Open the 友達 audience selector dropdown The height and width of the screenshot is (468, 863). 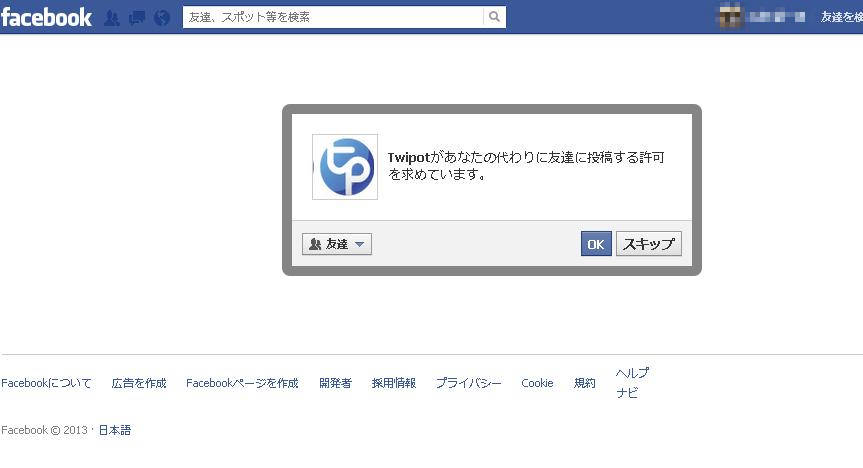[x=337, y=244]
